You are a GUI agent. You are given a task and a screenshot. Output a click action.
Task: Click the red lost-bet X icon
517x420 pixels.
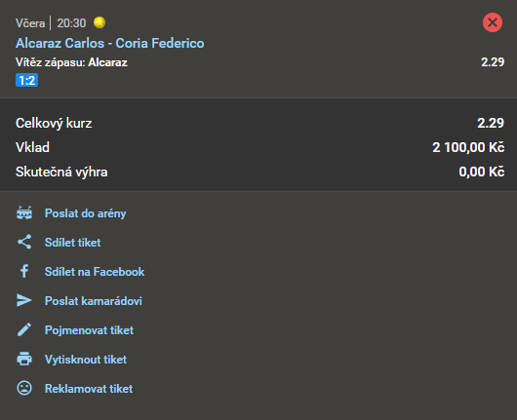(493, 22)
